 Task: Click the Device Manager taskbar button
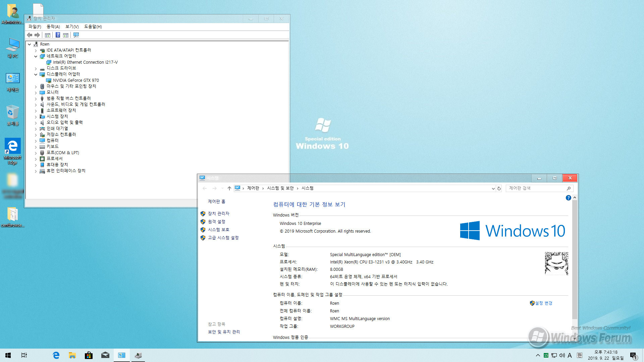[x=138, y=355]
